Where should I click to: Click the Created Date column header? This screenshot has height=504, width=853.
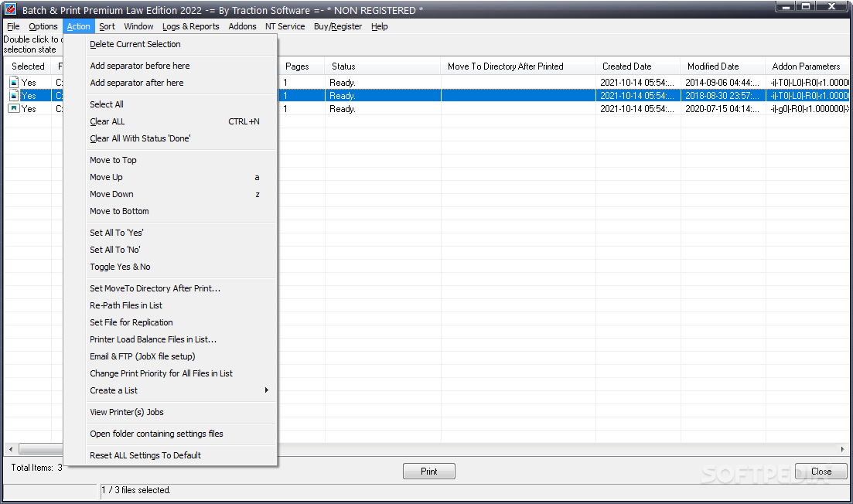click(x=638, y=66)
